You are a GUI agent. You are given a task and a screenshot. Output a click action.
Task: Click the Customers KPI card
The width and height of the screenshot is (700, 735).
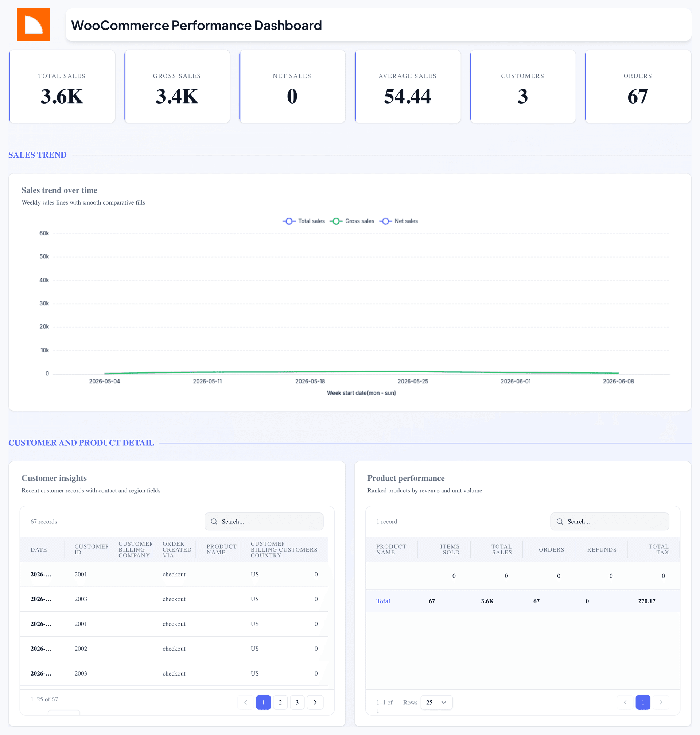coord(523,86)
